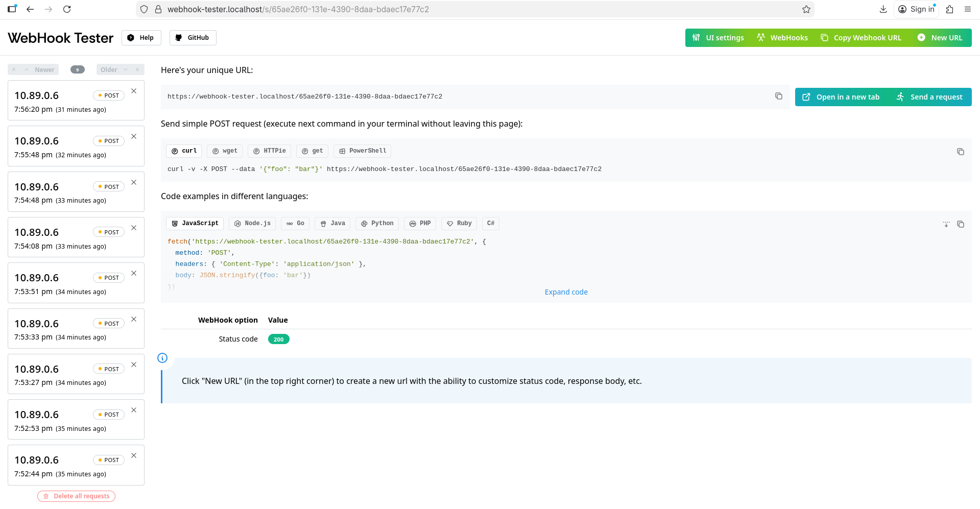
Task: Select the HTTPie command tab
Action: pyautogui.click(x=270, y=151)
